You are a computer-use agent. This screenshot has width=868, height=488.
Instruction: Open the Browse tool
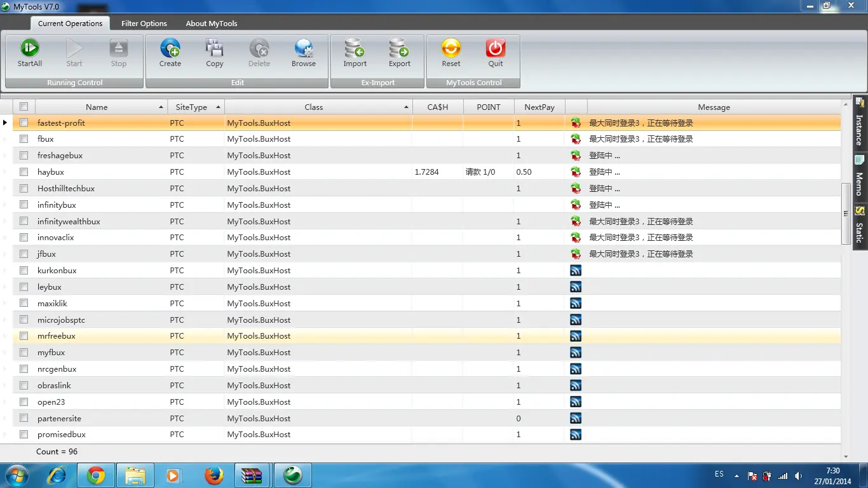pyautogui.click(x=304, y=48)
